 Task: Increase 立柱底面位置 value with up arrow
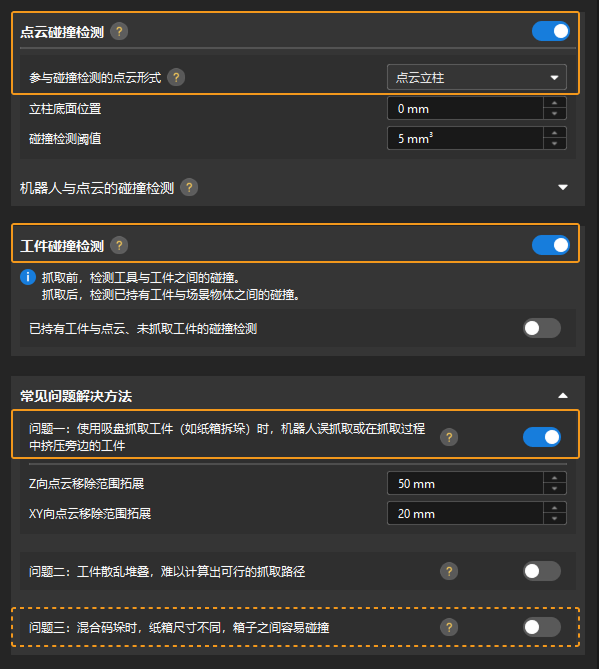(x=555, y=103)
